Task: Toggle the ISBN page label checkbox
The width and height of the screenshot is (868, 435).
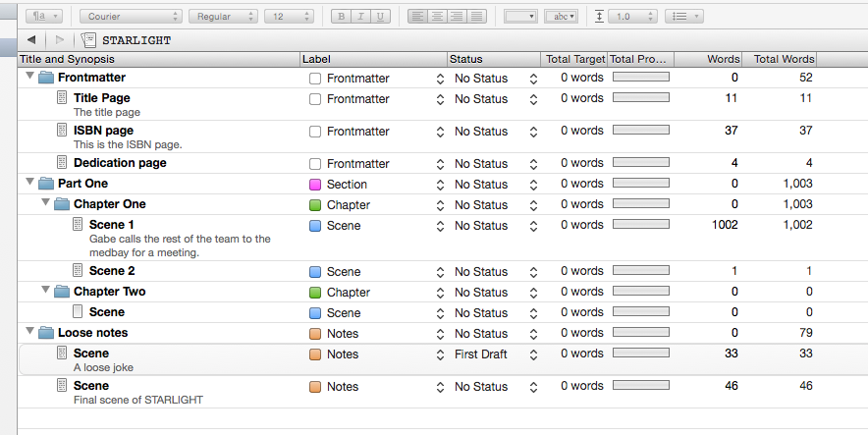Action: pos(315,132)
